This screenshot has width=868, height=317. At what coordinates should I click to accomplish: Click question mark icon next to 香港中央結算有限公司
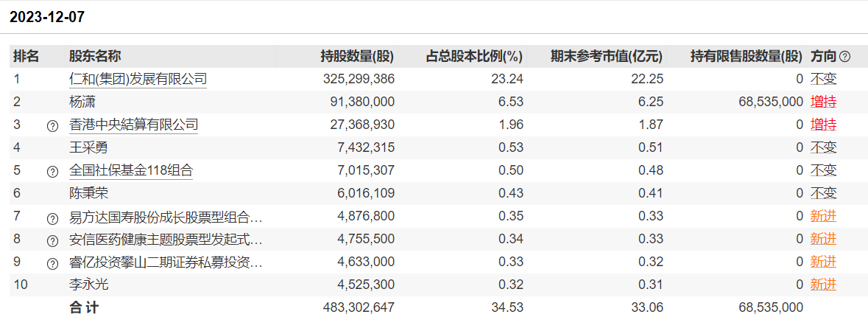click(x=52, y=125)
